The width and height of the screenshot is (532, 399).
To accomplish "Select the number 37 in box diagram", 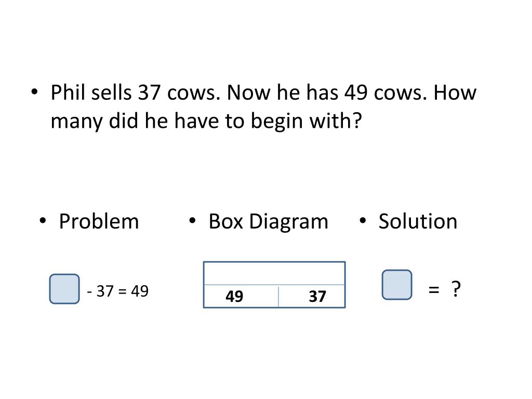I will click(x=317, y=296).
